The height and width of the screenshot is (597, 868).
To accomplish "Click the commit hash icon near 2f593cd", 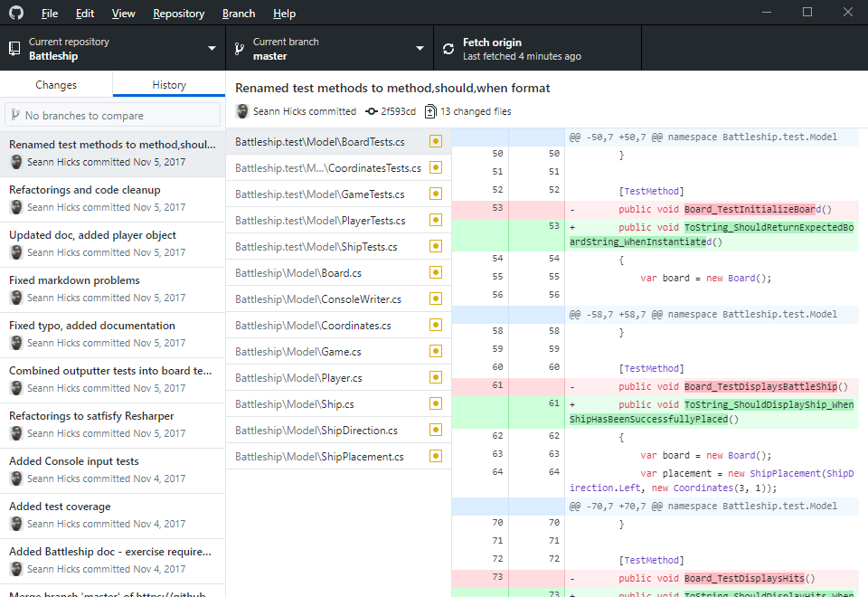I will point(372,111).
